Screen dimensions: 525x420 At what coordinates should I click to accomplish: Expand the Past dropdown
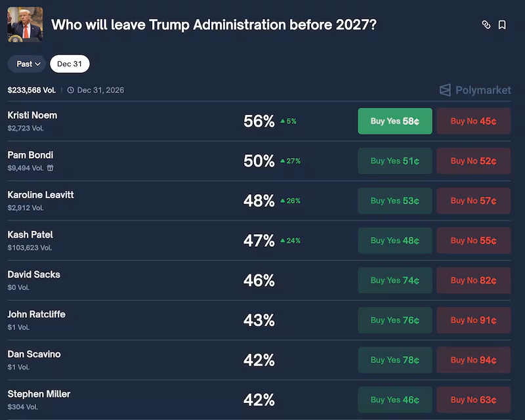pyautogui.click(x=26, y=64)
